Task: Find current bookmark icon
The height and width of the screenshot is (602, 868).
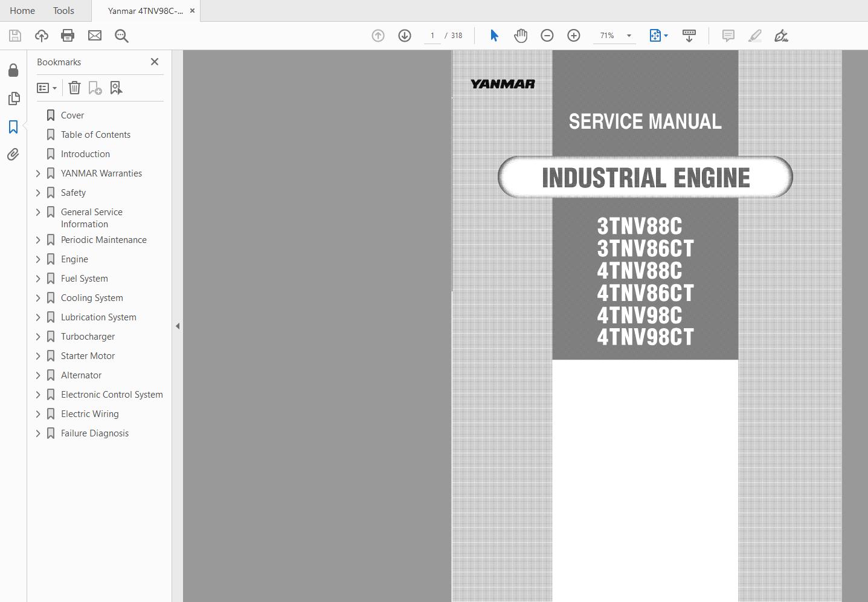Action: [117, 88]
